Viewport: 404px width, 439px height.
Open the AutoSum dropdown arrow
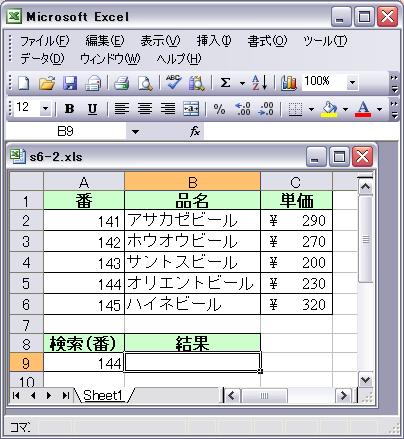(x=242, y=83)
